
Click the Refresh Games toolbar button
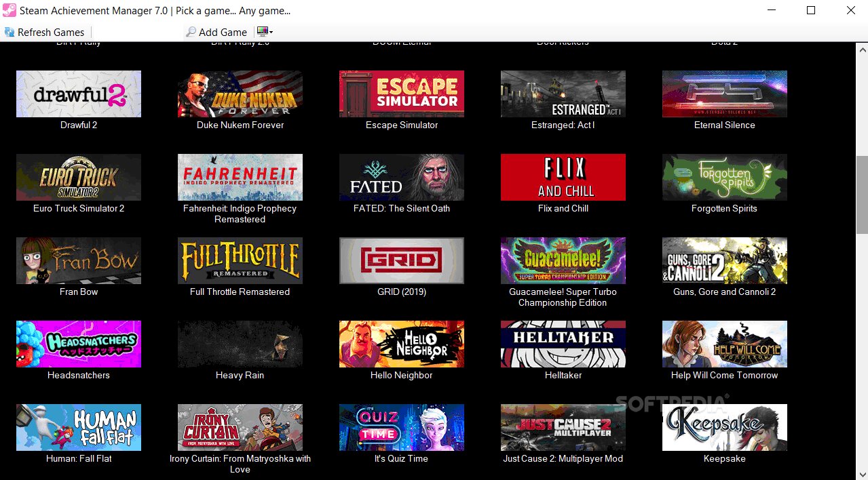45,32
